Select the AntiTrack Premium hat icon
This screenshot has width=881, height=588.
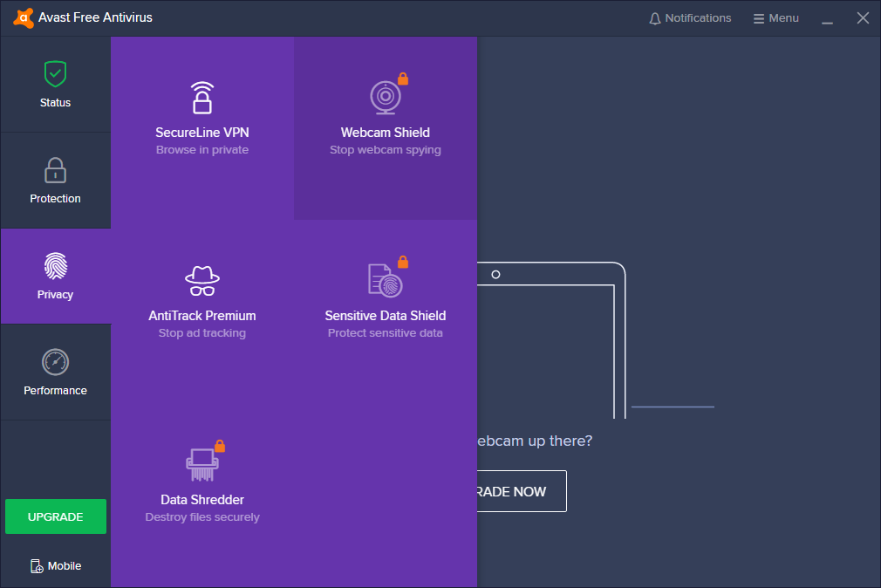202,281
